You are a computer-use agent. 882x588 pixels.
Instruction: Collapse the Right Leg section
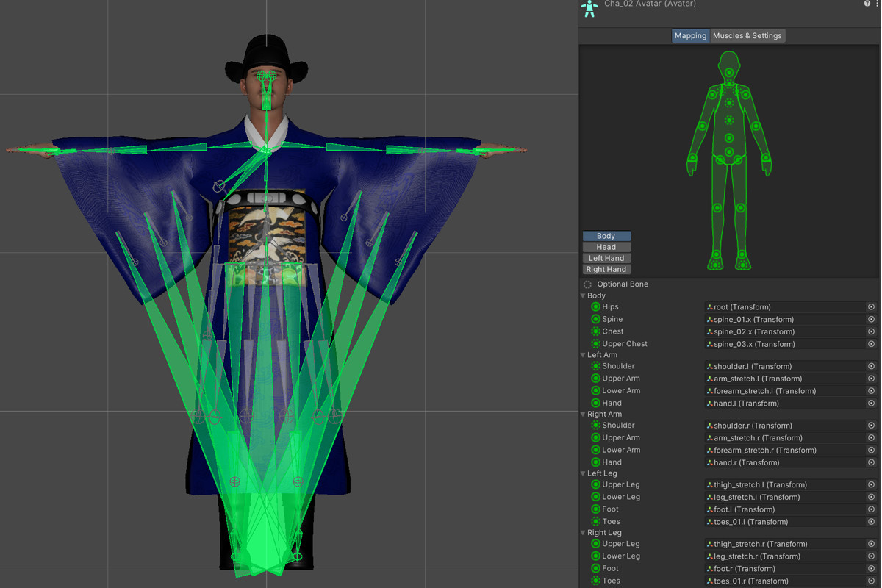click(x=584, y=533)
